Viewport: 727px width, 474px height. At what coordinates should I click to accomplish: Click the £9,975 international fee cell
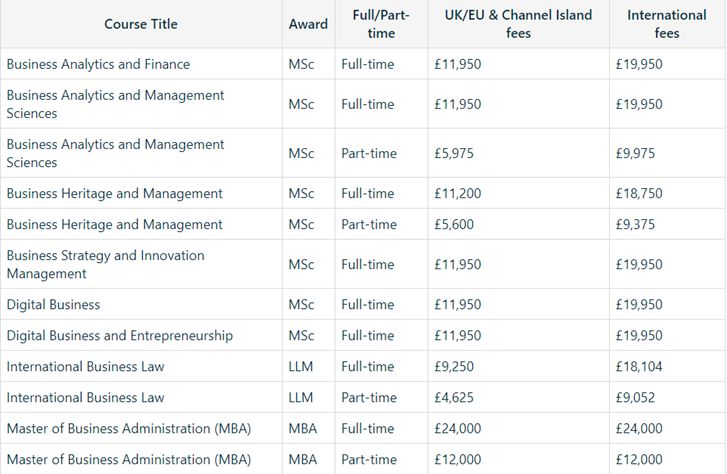pyautogui.click(x=636, y=153)
